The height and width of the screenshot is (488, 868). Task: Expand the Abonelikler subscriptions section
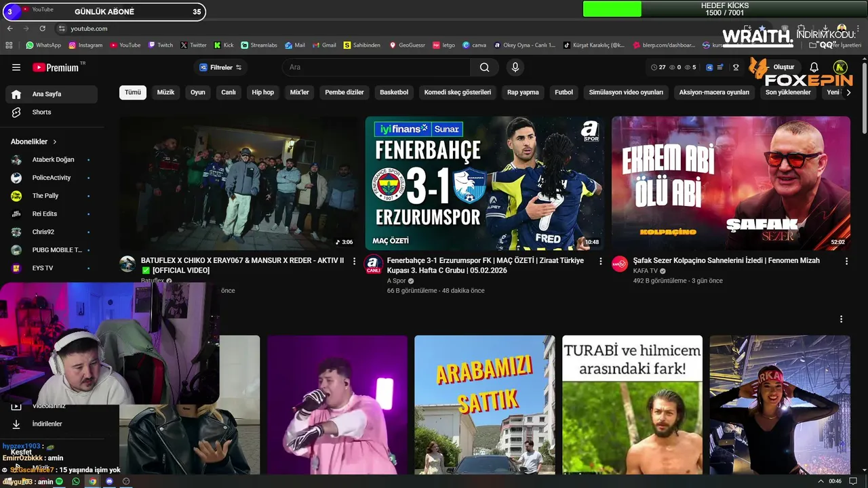[34, 142]
